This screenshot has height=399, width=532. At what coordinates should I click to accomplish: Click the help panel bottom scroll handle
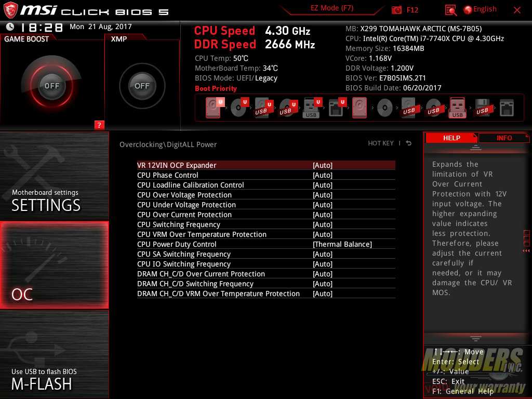tap(476, 338)
